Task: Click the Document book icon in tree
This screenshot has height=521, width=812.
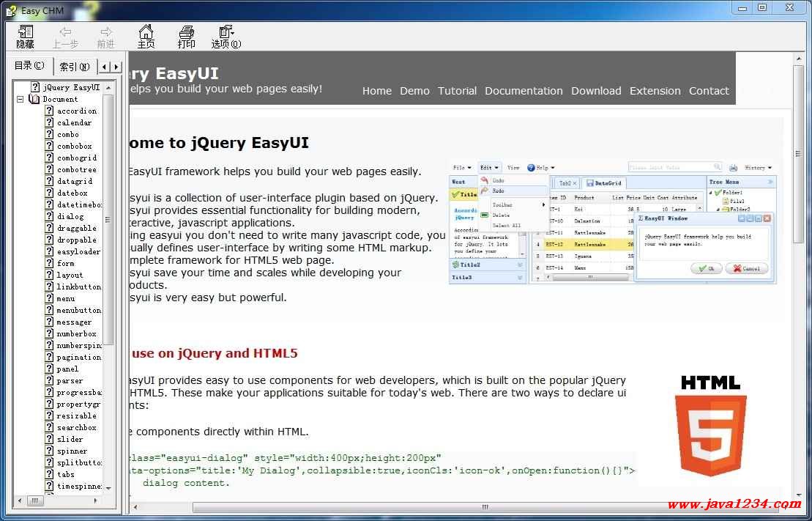Action: tap(34, 99)
